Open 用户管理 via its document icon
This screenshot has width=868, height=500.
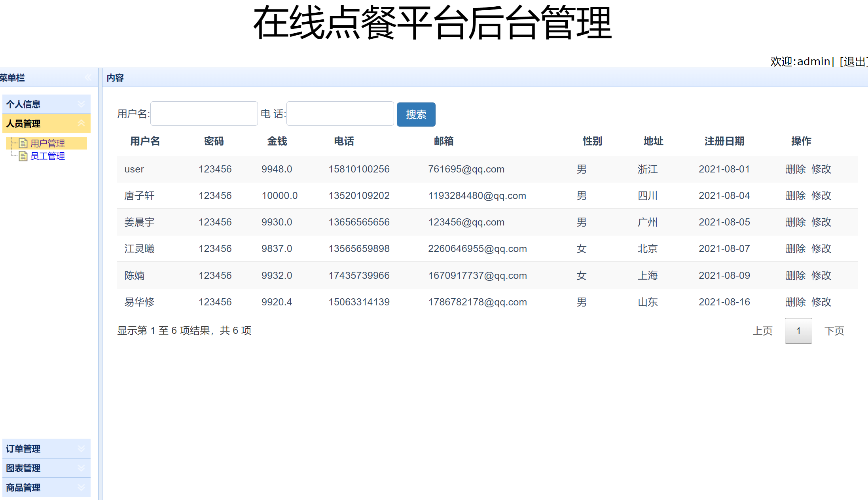[23, 143]
